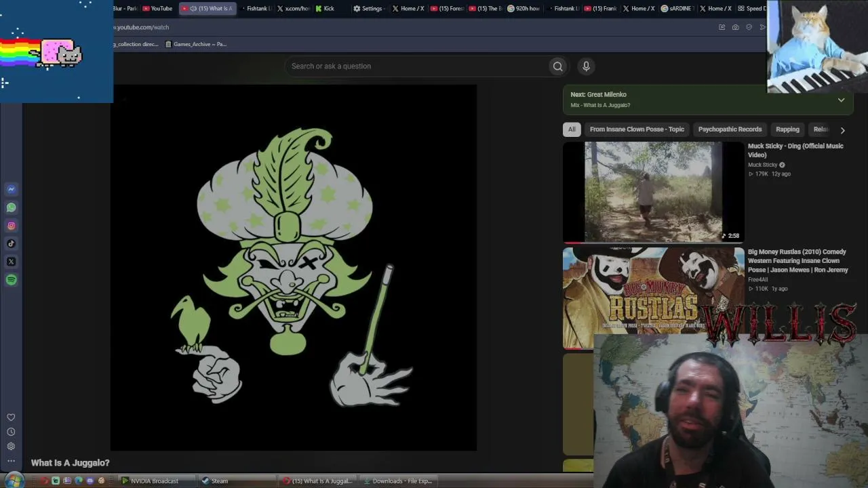Open the green C icon in quick launch
The height and width of the screenshot is (488, 868).
pos(56,481)
